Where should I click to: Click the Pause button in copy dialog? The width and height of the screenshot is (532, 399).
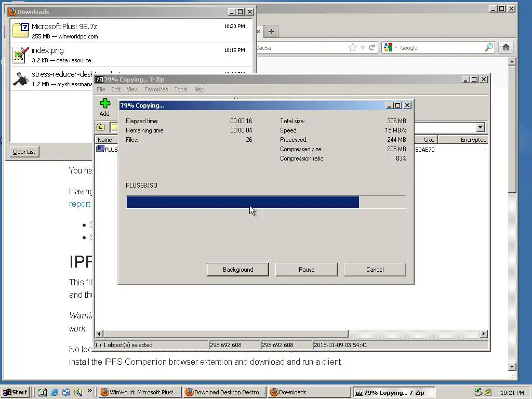(x=307, y=270)
